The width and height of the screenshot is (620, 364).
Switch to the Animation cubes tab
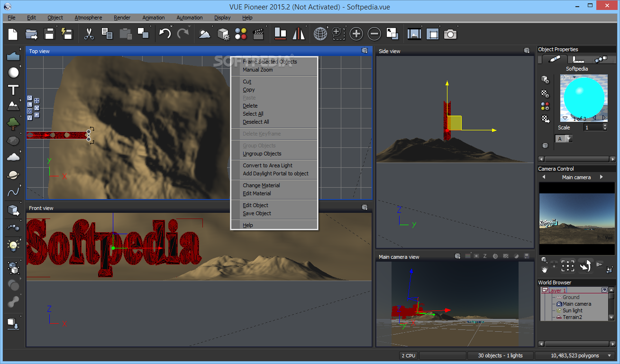(x=601, y=59)
